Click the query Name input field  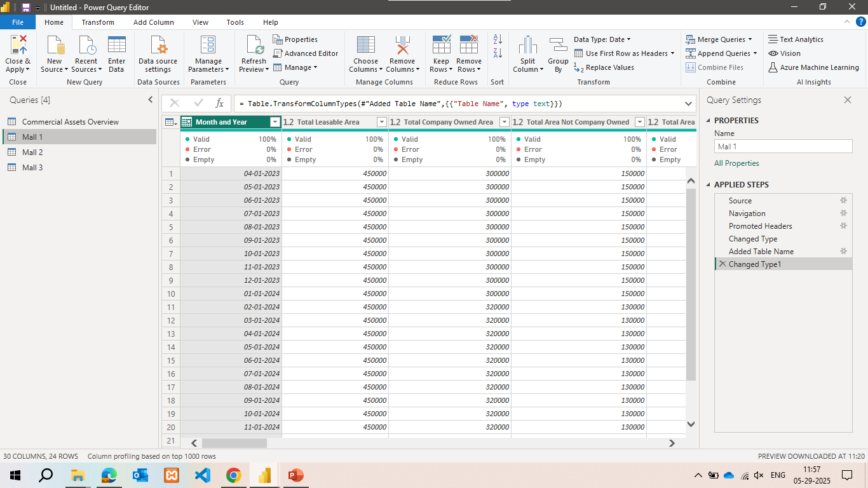783,147
